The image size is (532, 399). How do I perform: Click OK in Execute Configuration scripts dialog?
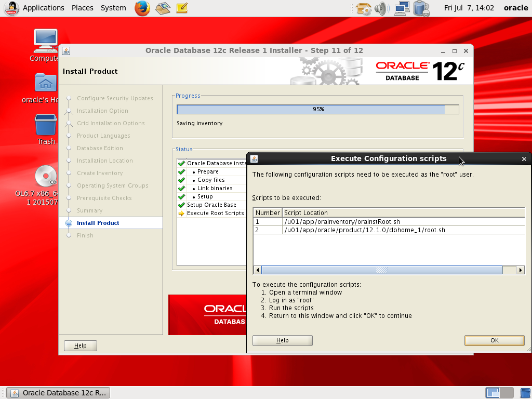tap(495, 340)
